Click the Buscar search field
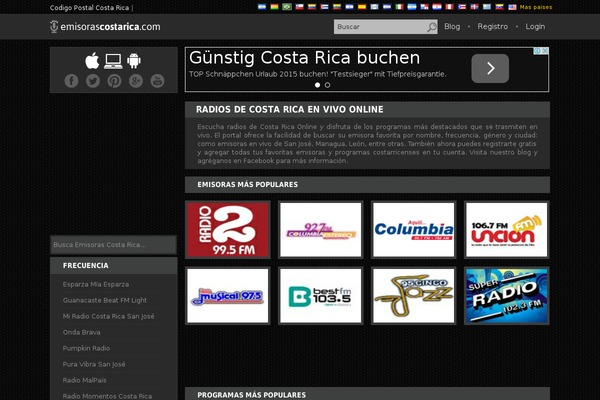Screen dimensions: 600x400 379,27
